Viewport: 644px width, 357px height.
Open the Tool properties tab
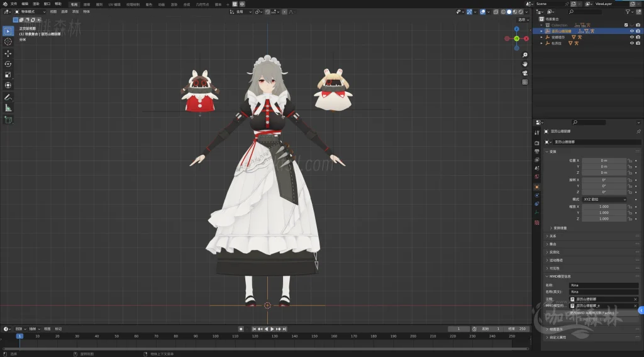click(537, 132)
